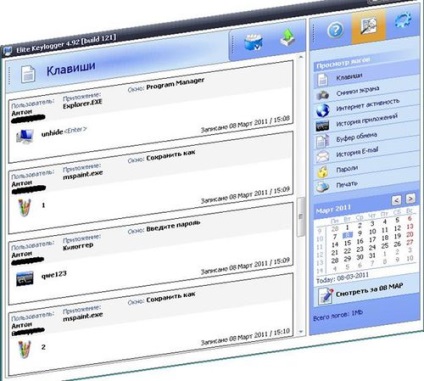
Task: Click scrollbar down arrow of log list
Action: click(301, 332)
